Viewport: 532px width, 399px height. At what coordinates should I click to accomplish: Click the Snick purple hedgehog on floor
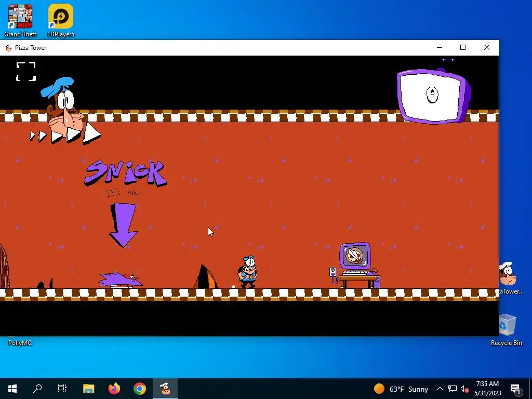click(x=121, y=280)
